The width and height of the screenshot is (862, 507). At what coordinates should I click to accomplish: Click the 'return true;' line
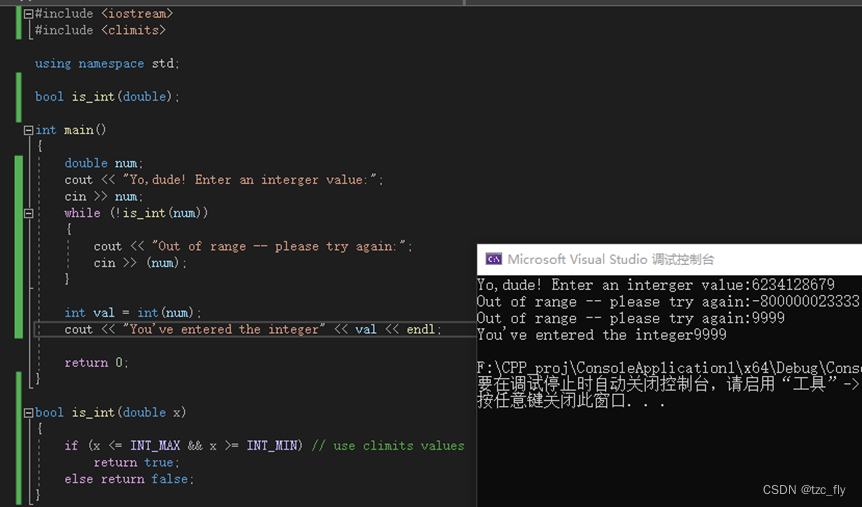click(136, 462)
